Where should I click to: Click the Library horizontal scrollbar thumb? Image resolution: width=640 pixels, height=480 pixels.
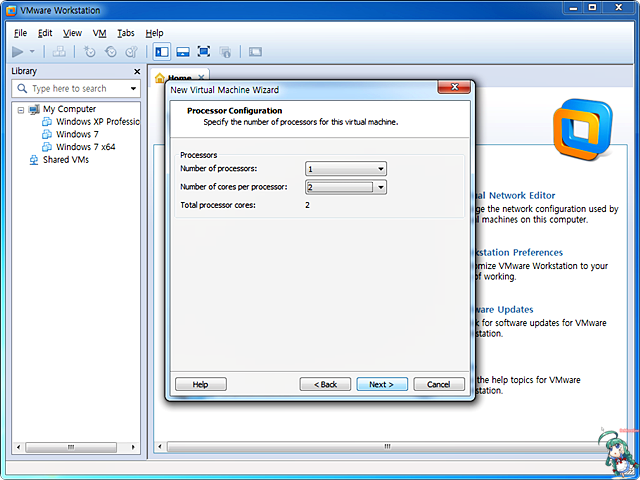point(71,447)
